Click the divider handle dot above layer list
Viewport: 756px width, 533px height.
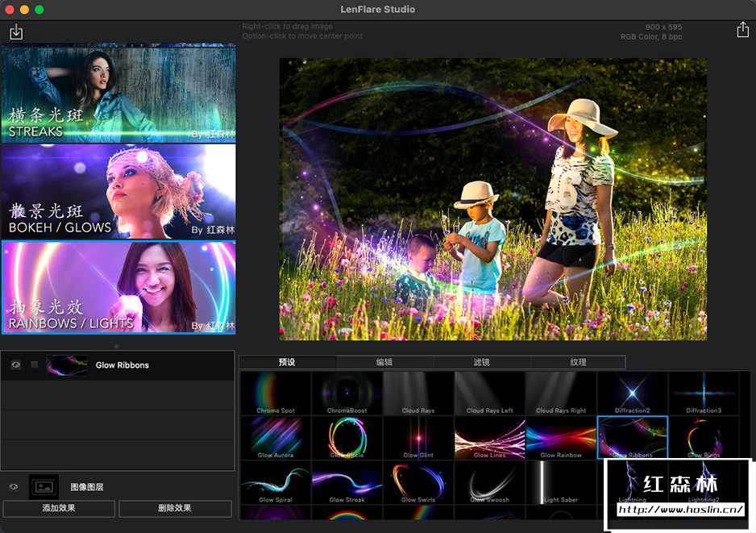(117, 346)
